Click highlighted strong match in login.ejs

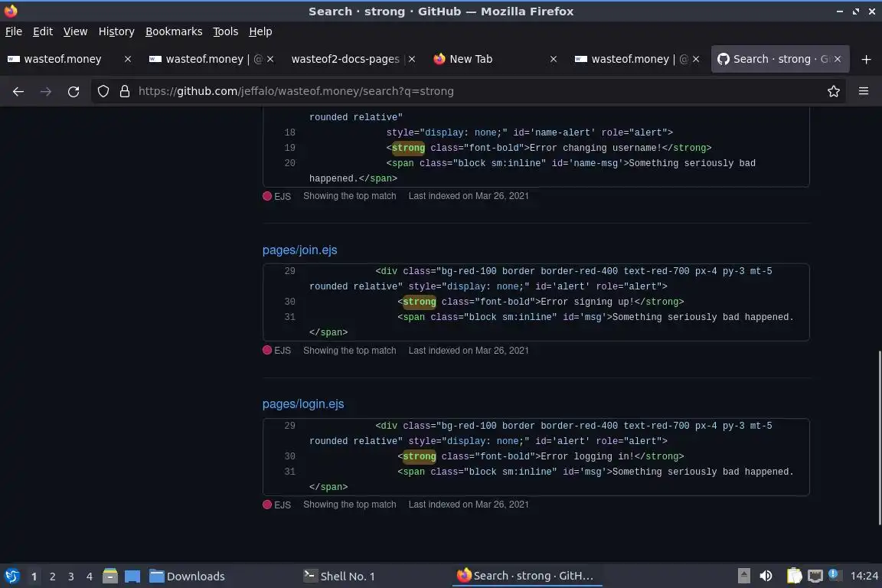[x=419, y=456]
